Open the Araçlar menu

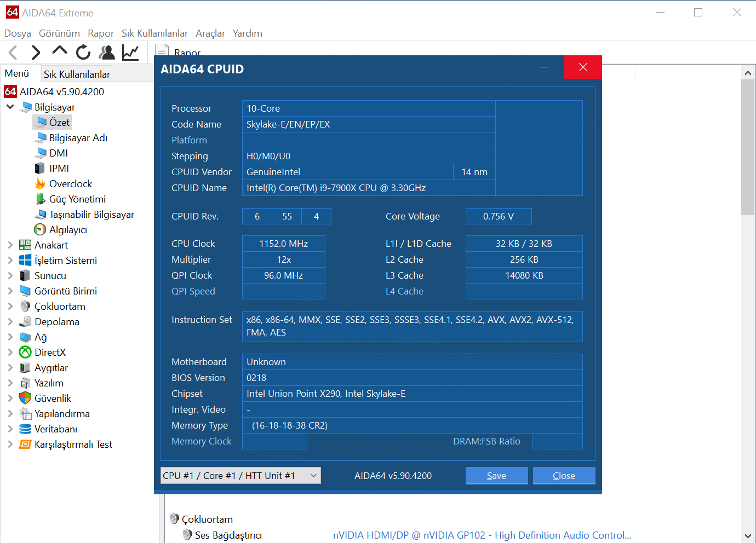click(210, 33)
